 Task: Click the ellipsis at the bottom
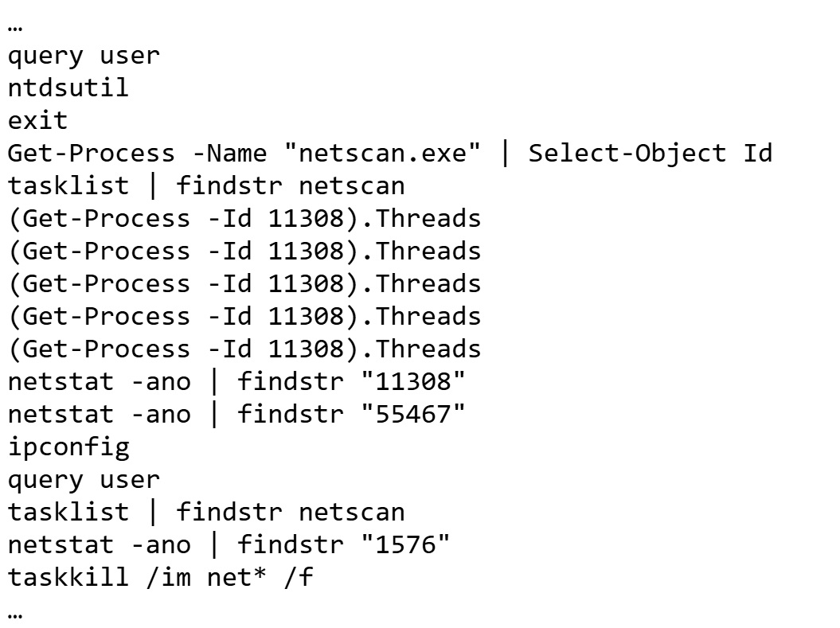coord(15,611)
